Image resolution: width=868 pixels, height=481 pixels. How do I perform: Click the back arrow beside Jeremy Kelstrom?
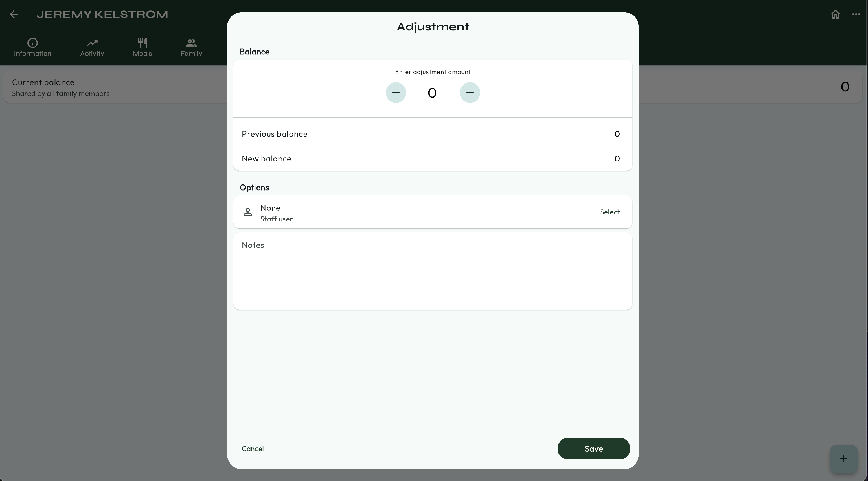(x=14, y=14)
